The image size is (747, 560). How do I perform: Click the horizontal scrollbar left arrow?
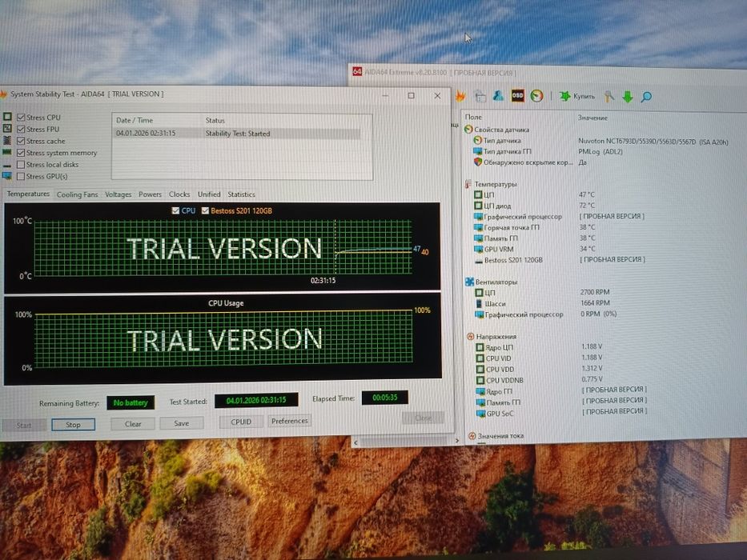[355, 442]
